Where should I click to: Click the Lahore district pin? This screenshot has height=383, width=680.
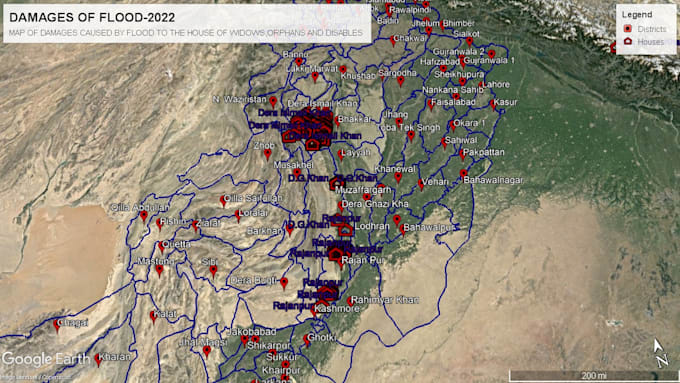pos(481,86)
